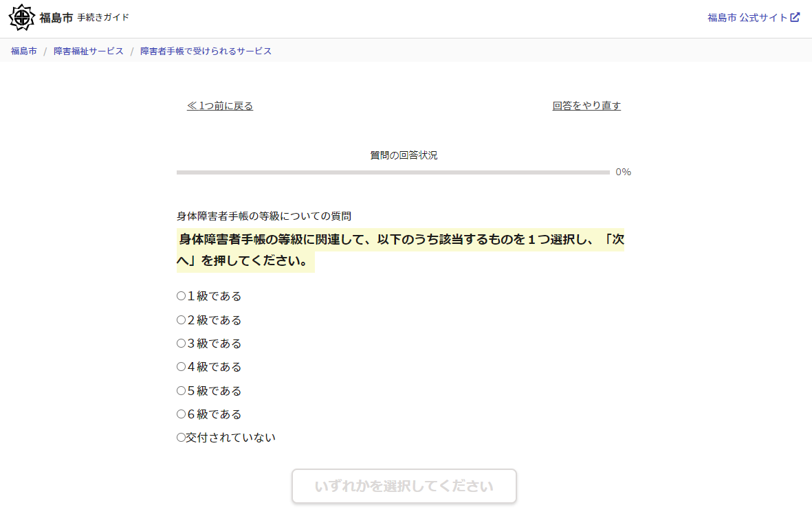
Task: Click the いずれかを選択してください button
Action: point(404,486)
